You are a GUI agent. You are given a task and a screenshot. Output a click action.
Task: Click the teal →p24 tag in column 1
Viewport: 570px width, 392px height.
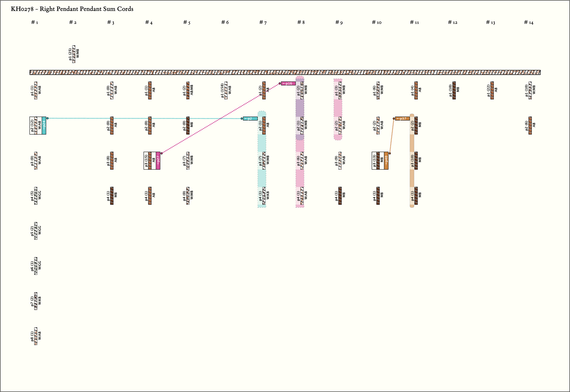[44, 126]
